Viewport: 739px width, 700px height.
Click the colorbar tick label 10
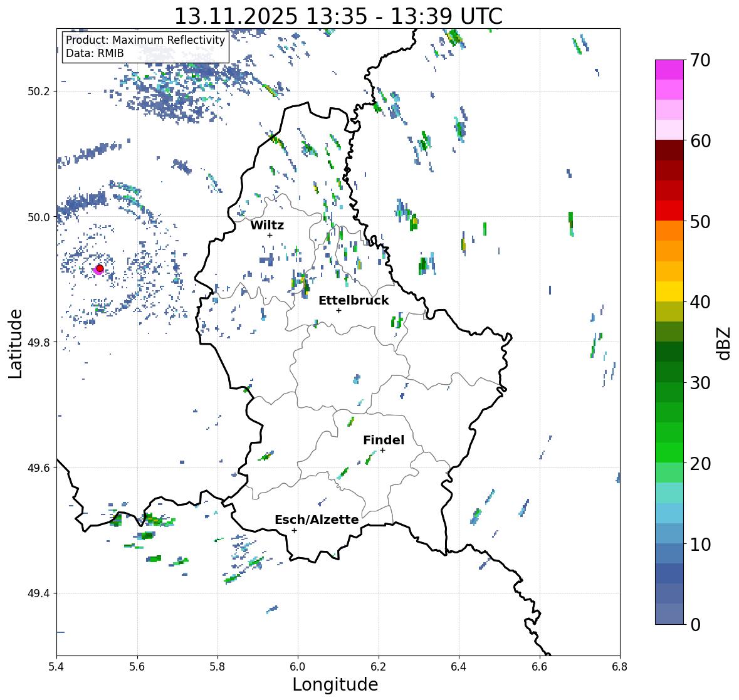700,544
